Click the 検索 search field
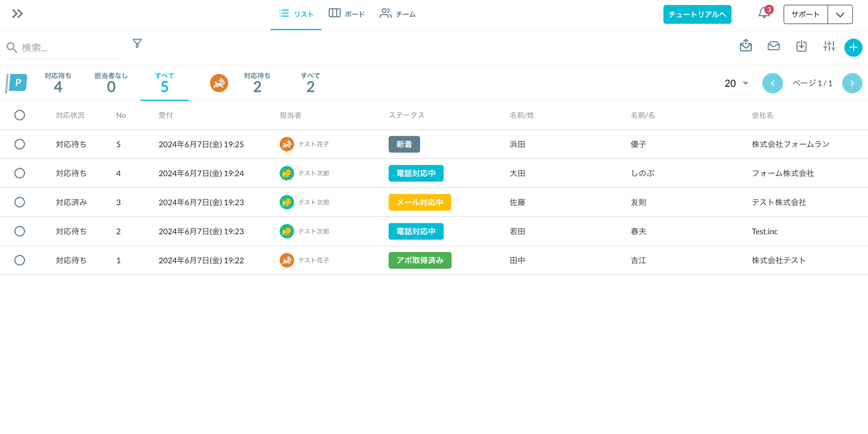 [70, 47]
